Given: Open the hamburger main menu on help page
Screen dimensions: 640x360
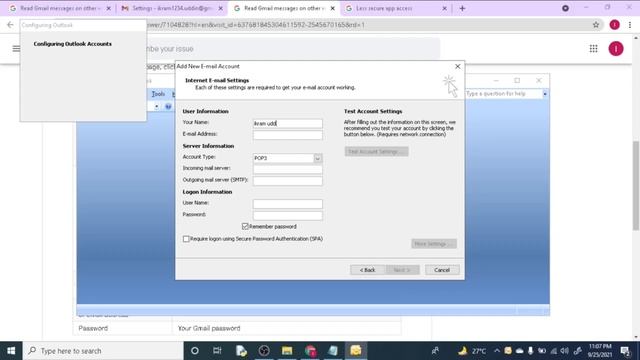Looking at the screenshot, I should click(16, 49).
